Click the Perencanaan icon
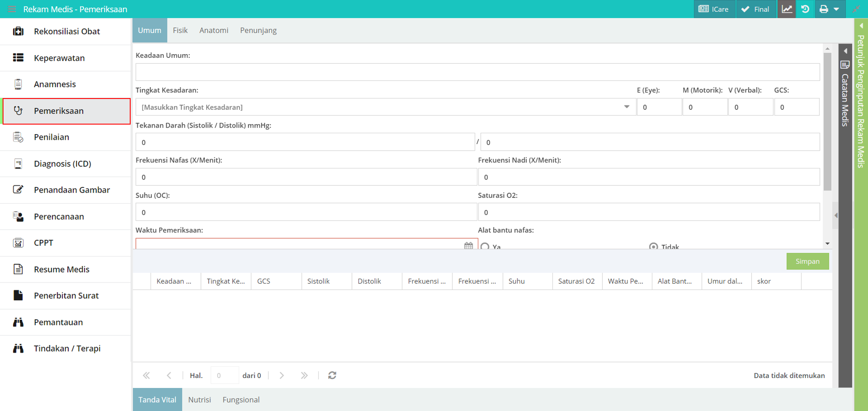Screen dimensions: 868x411 [18, 217]
